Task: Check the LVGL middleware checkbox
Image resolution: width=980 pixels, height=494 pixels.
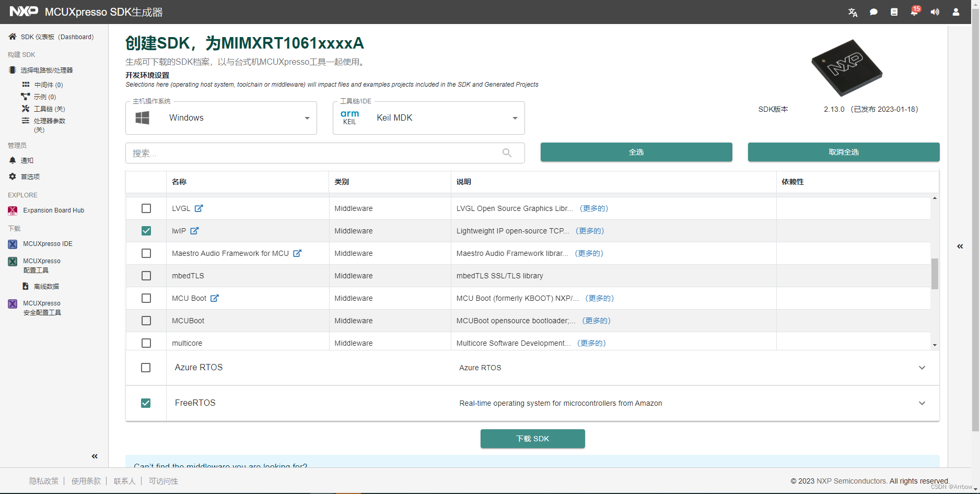Action: [146, 208]
